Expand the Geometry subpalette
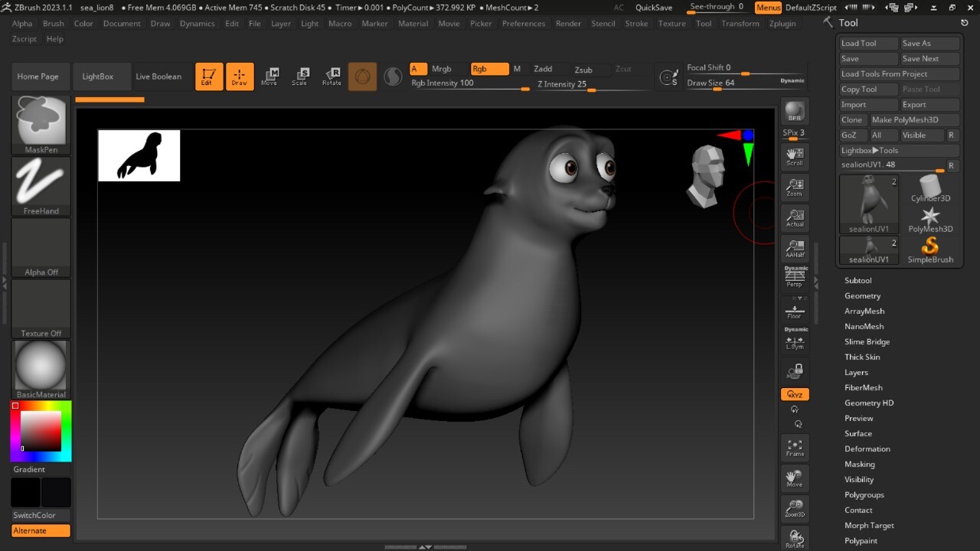980x551 pixels. pos(862,295)
